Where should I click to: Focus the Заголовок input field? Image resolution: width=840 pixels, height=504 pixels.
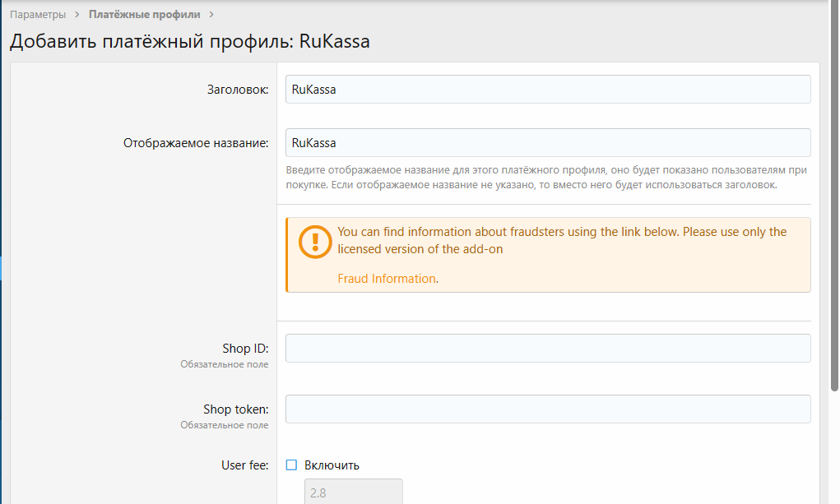[548, 90]
